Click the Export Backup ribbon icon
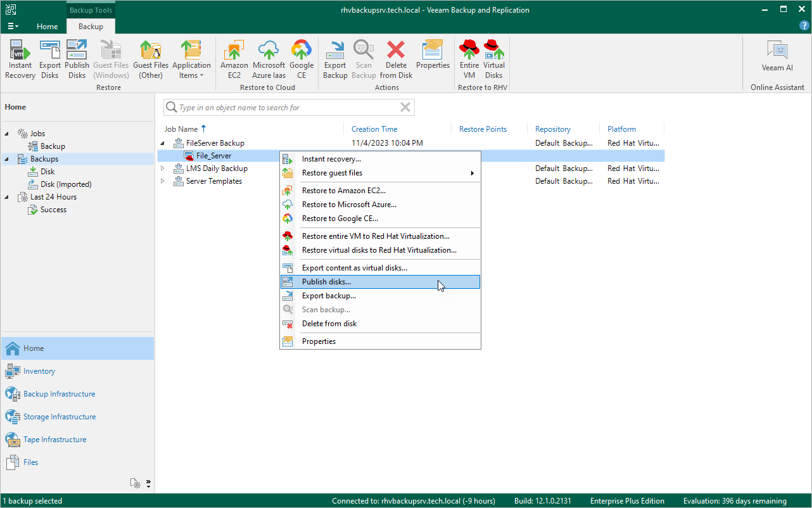The width and height of the screenshot is (812, 508). tap(335, 59)
